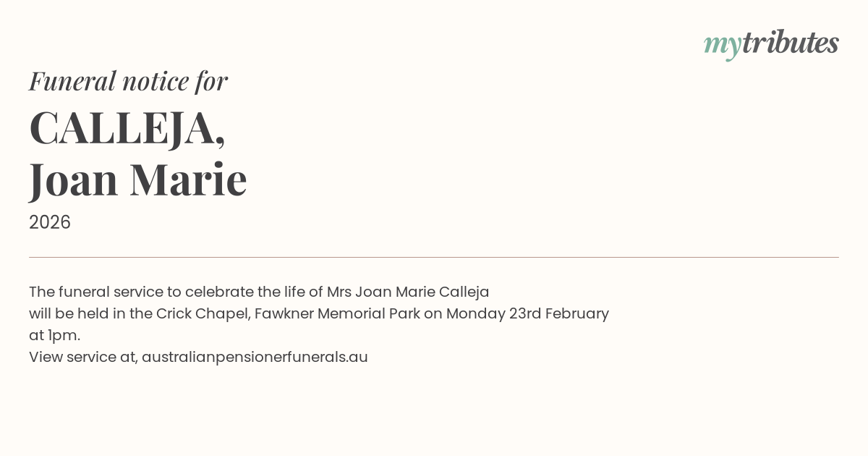868x456 pixels.
Task: Open the australianpensionerfunerals.au link
Action: (255, 357)
